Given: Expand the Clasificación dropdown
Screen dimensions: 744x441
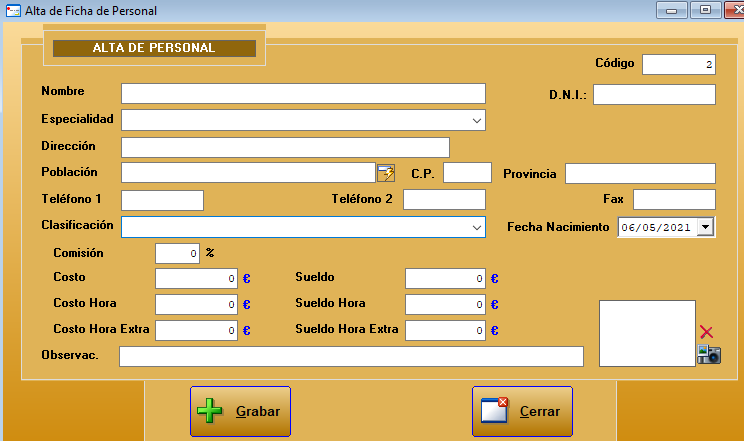Looking at the screenshot, I should pyautogui.click(x=477, y=227).
